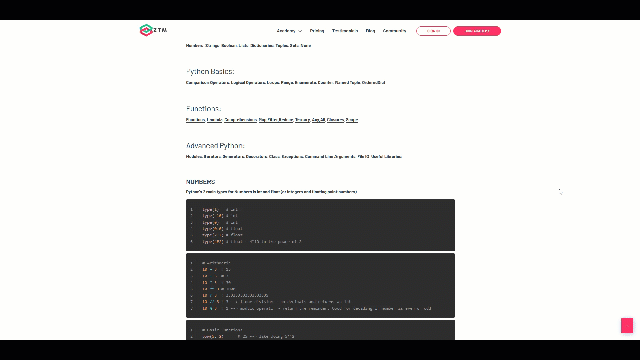The height and width of the screenshot is (360, 640).
Task: Open the Map, Filter, Reduce link
Action: [x=276, y=120]
